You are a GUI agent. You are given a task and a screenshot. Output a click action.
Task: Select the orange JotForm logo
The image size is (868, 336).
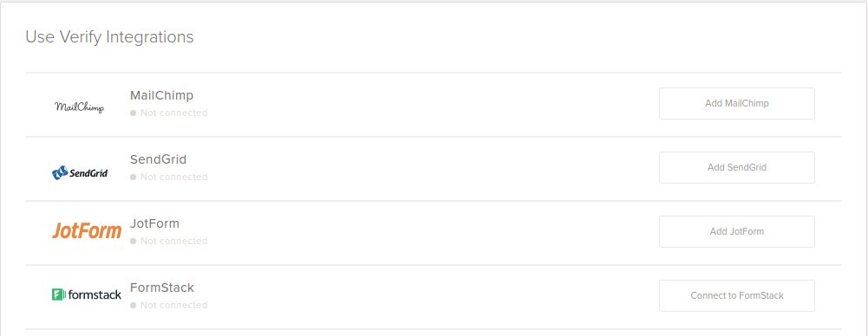click(87, 230)
